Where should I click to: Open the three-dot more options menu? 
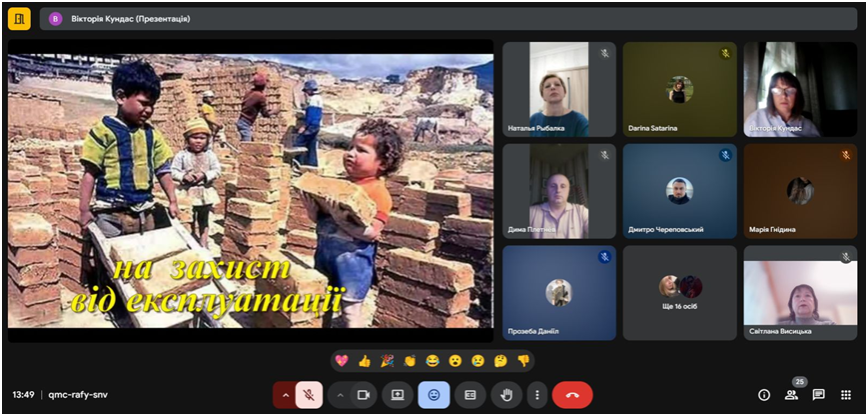tap(538, 395)
